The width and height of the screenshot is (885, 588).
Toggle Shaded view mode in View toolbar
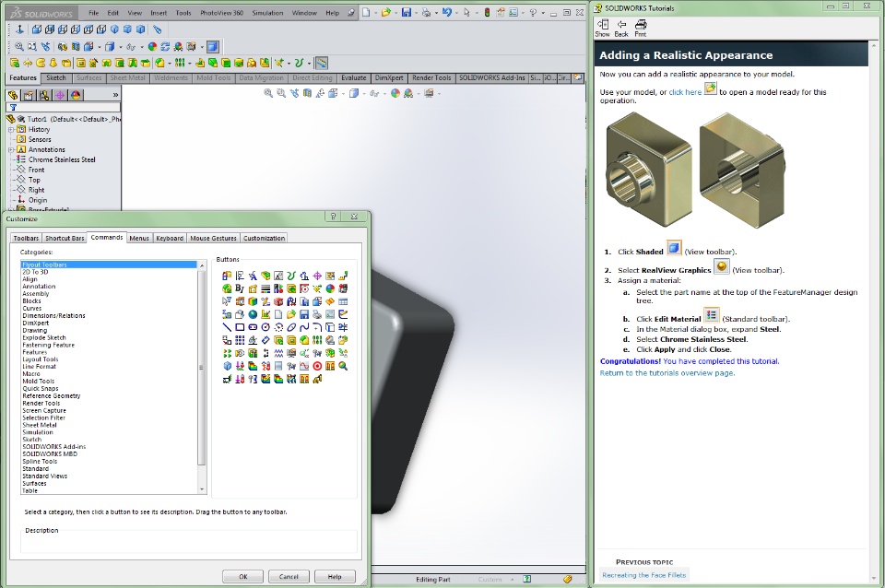point(213,47)
